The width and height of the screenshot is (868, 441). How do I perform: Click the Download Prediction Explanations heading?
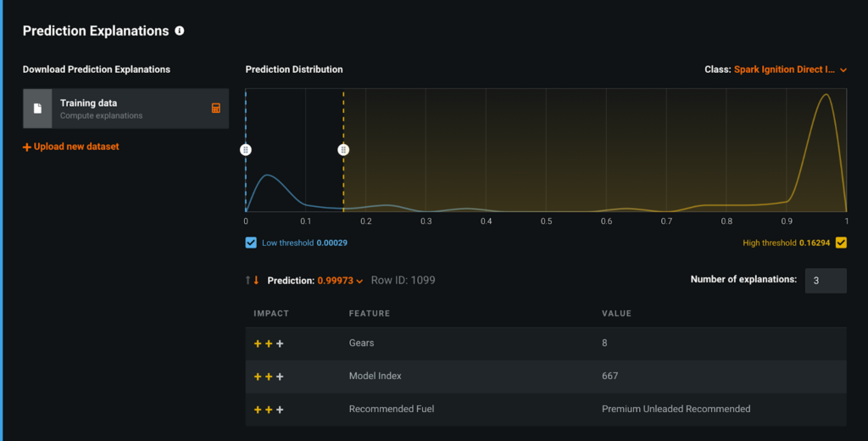pos(97,70)
